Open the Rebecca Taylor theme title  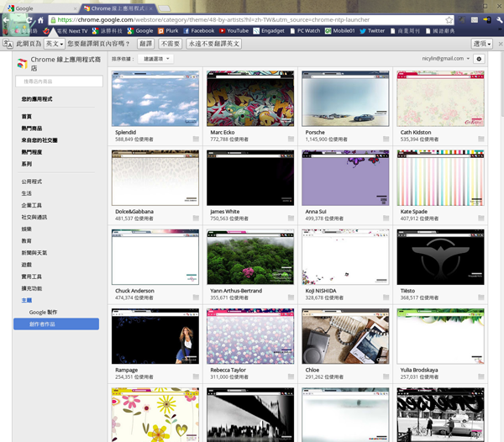pos(228,370)
